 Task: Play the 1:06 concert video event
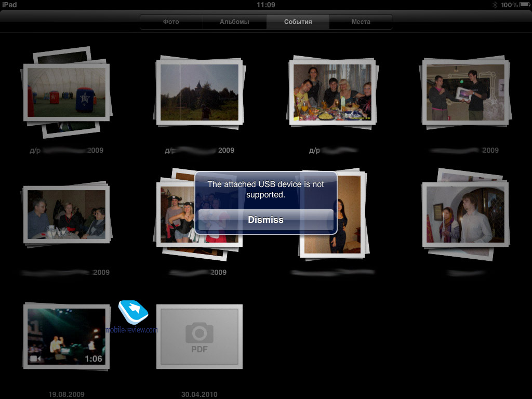click(x=66, y=336)
